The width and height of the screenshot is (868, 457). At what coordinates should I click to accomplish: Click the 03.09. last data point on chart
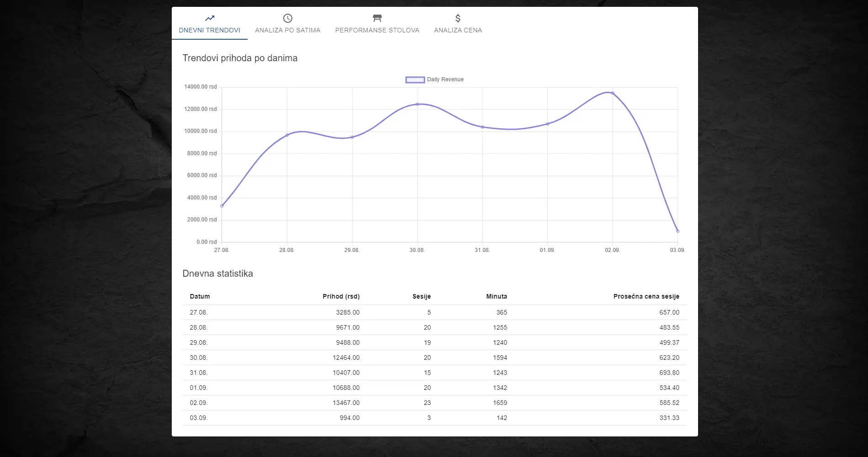pos(677,231)
